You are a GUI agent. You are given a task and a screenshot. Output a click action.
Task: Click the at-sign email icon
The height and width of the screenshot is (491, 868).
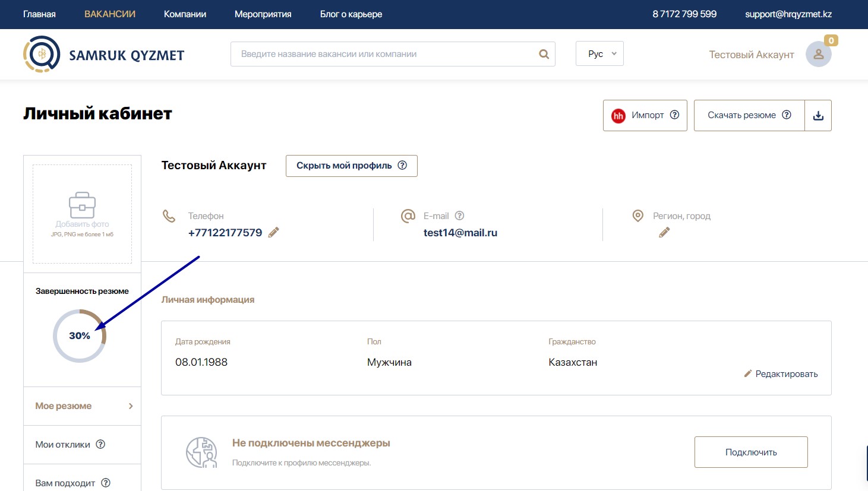(408, 216)
